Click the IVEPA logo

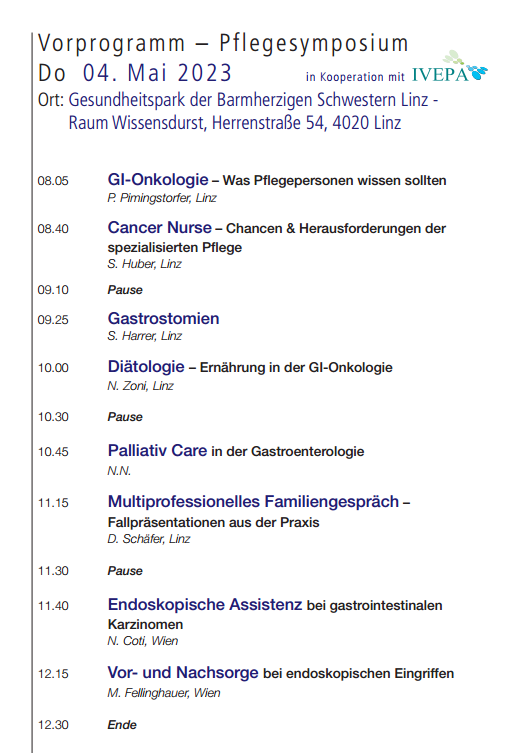449,67
